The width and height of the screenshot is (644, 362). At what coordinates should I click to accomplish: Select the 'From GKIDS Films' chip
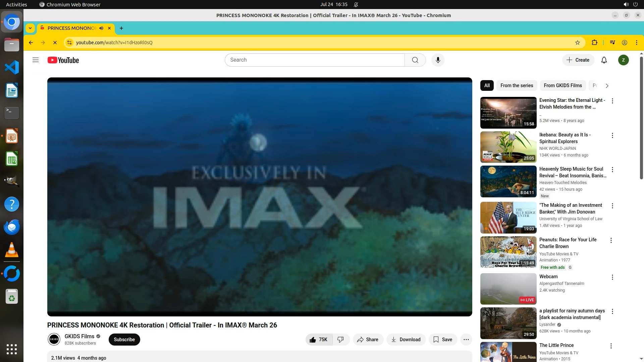click(562, 85)
